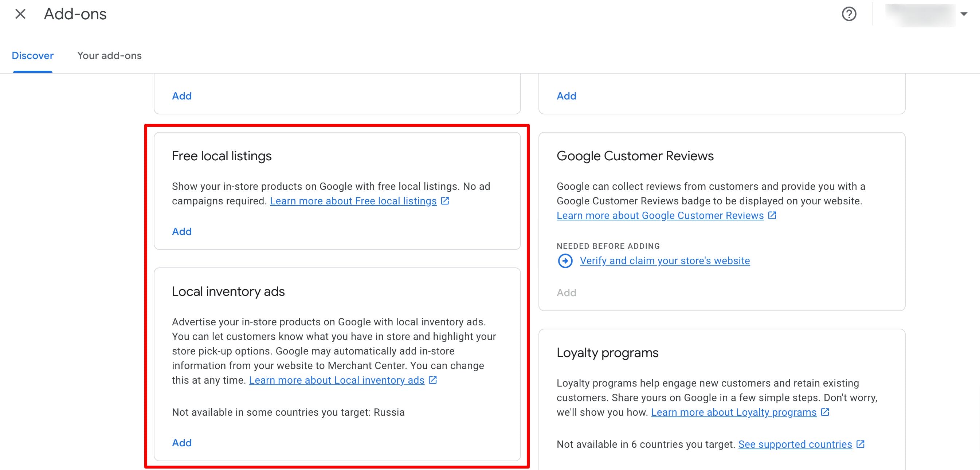Open Learn more about Local inventory ads
980x470 pixels.
pos(336,380)
